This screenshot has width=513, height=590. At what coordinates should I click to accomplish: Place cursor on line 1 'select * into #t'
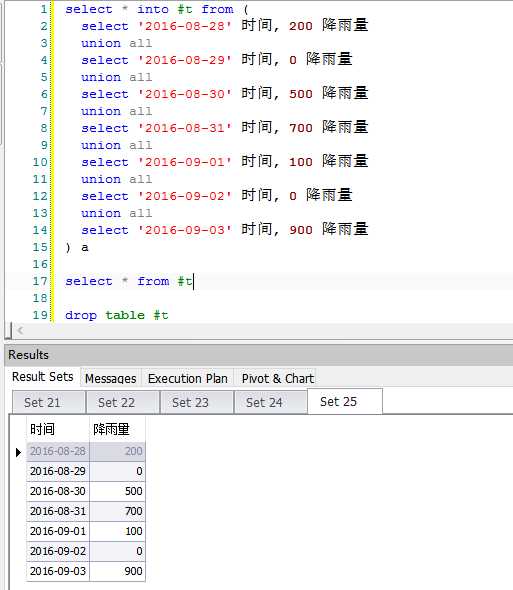pos(128,9)
